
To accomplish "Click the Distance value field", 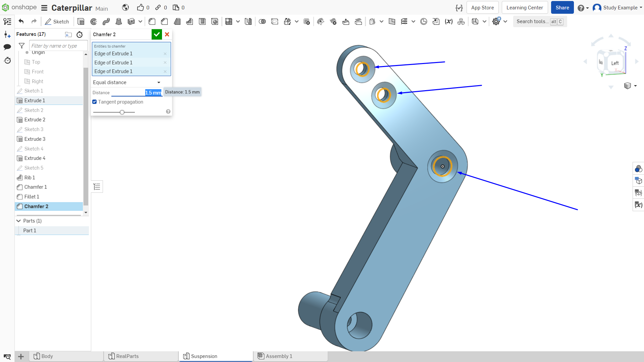I will (x=137, y=93).
